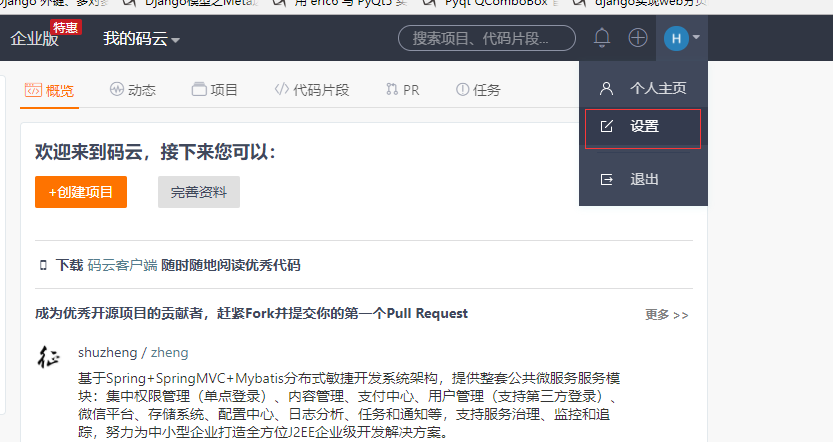The height and width of the screenshot is (442, 833).
Task: Click the orange +创建项目 button
Action: coord(81,192)
